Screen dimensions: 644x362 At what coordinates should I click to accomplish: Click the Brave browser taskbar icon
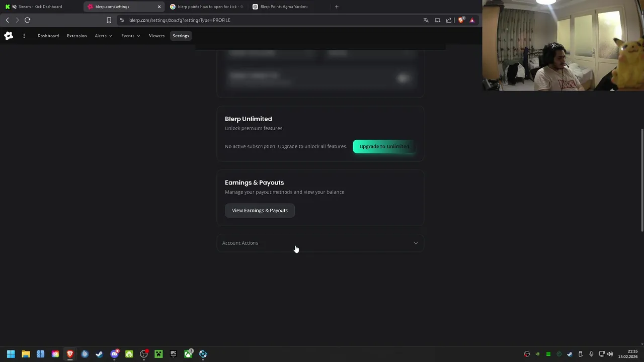coord(70,354)
